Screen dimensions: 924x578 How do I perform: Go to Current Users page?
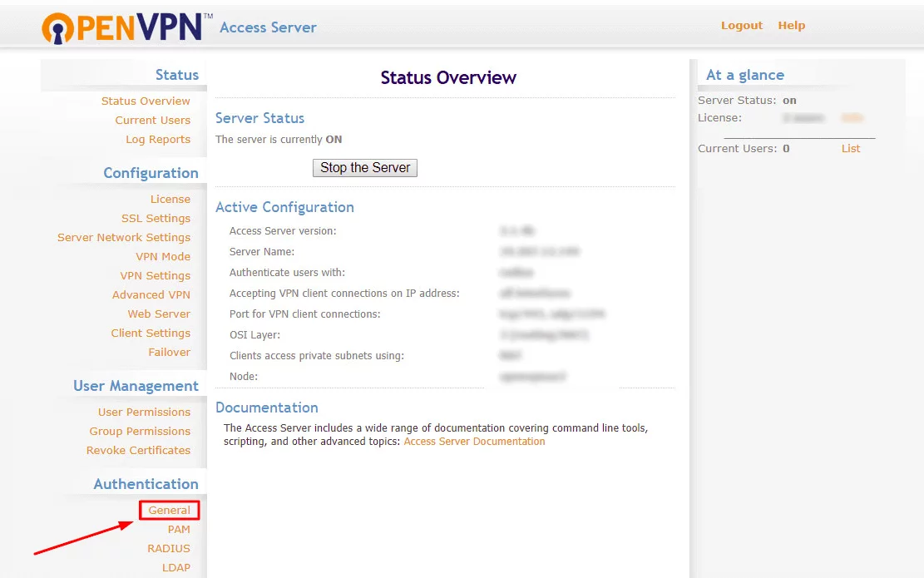click(153, 121)
